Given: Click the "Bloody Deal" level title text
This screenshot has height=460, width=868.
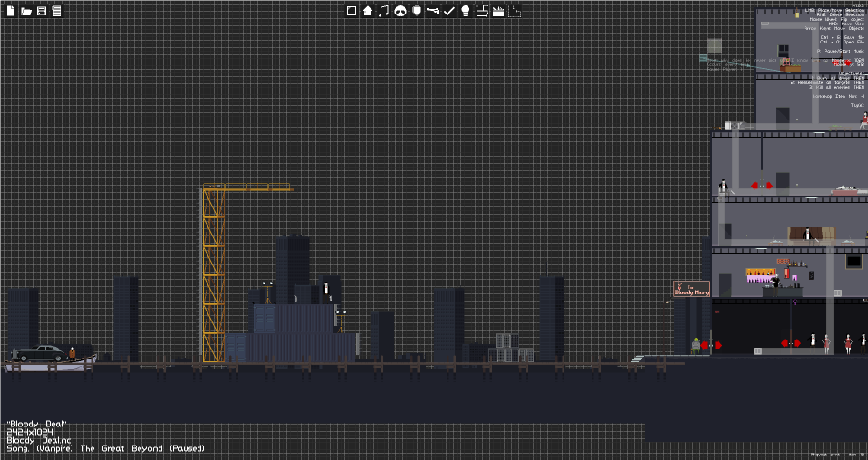Looking at the screenshot, I should (36, 424).
